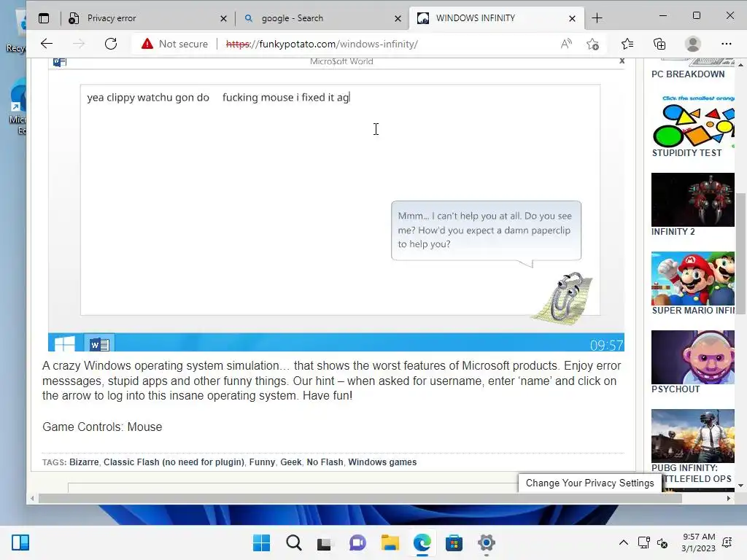Image resolution: width=747 pixels, height=560 pixels.
Task: Click the address bar URL funkypotato.com
Action: 322,44
